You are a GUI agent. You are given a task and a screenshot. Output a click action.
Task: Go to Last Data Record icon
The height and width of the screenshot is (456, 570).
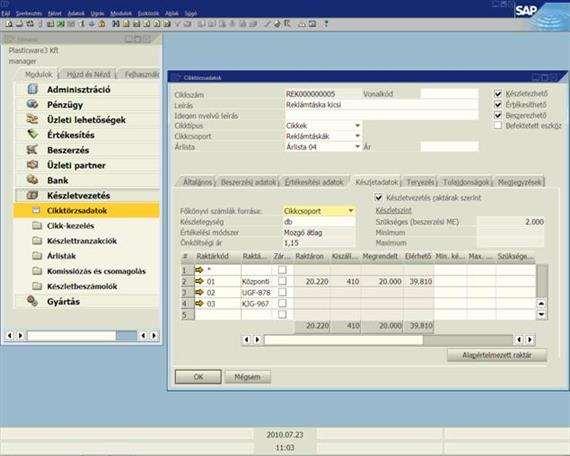point(167,24)
